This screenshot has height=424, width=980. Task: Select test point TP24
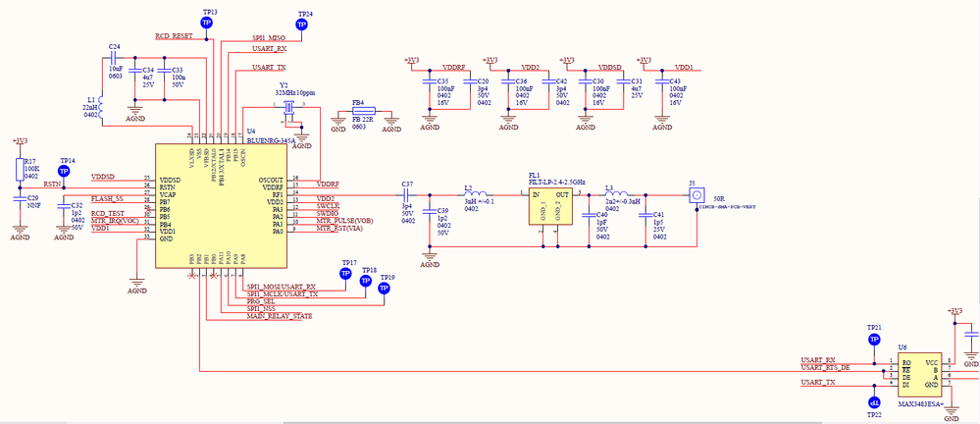[302, 25]
